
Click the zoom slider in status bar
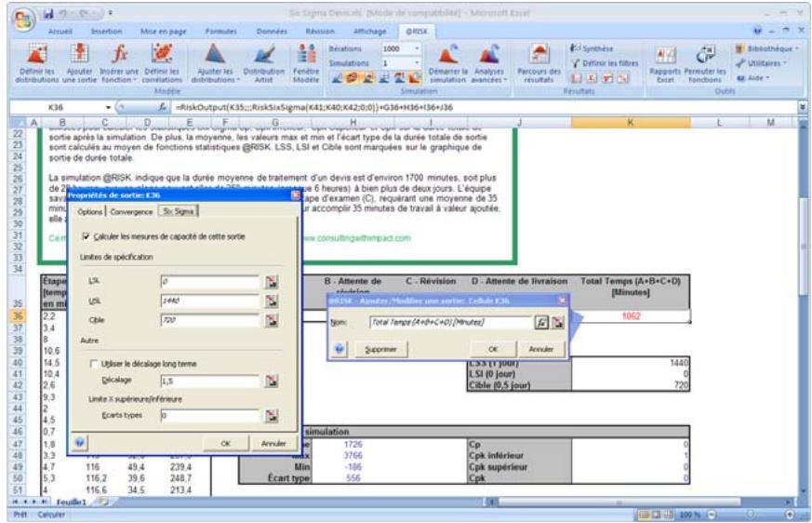pyautogui.click(x=751, y=515)
